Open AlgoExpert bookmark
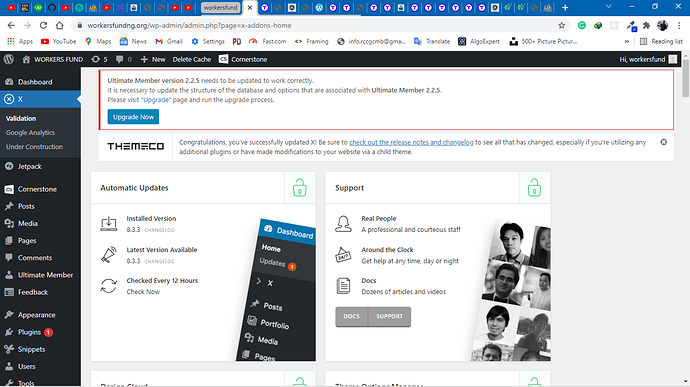The width and height of the screenshot is (690, 387). click(479, 41)
